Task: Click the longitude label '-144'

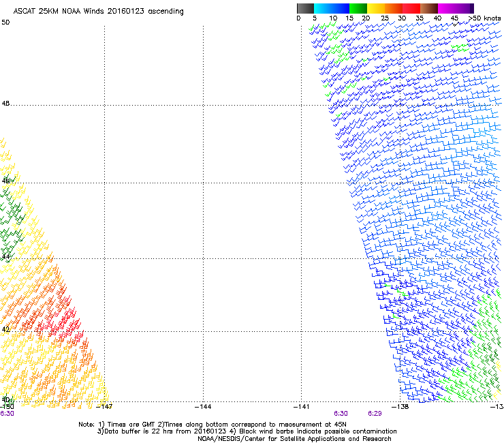Action: (x=203, y=407)
